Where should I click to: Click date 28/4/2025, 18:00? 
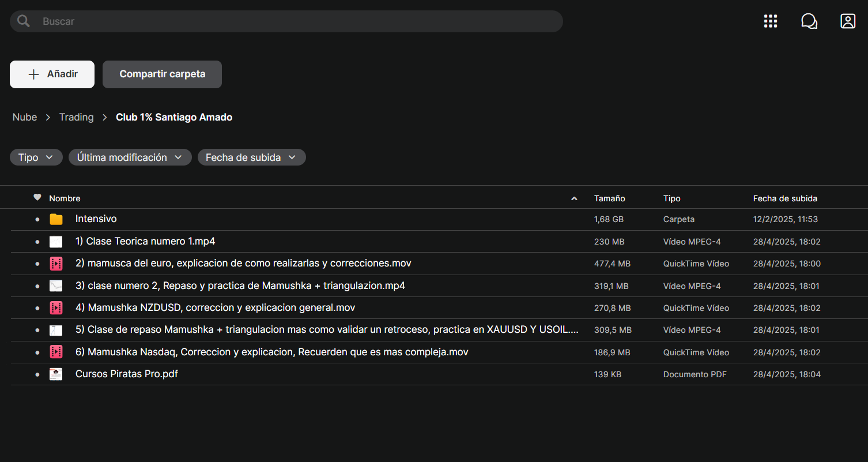787,264
